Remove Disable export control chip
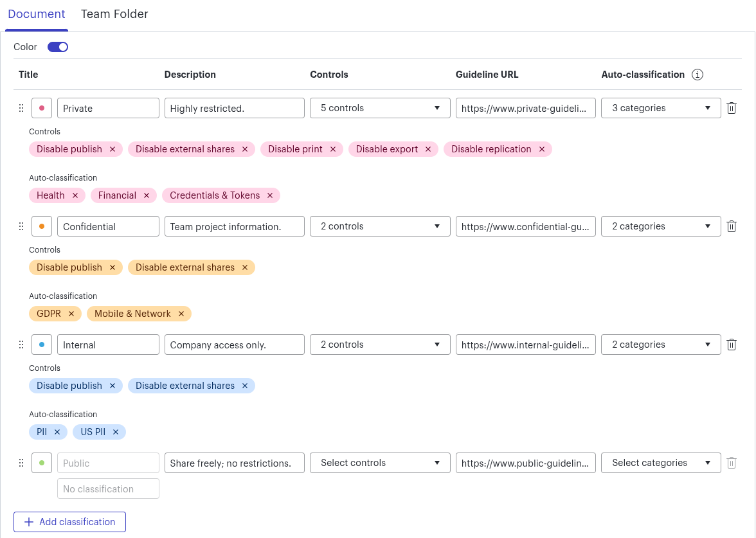The width and height of the screenshot is (756, 538). click(x=428, y=149)
